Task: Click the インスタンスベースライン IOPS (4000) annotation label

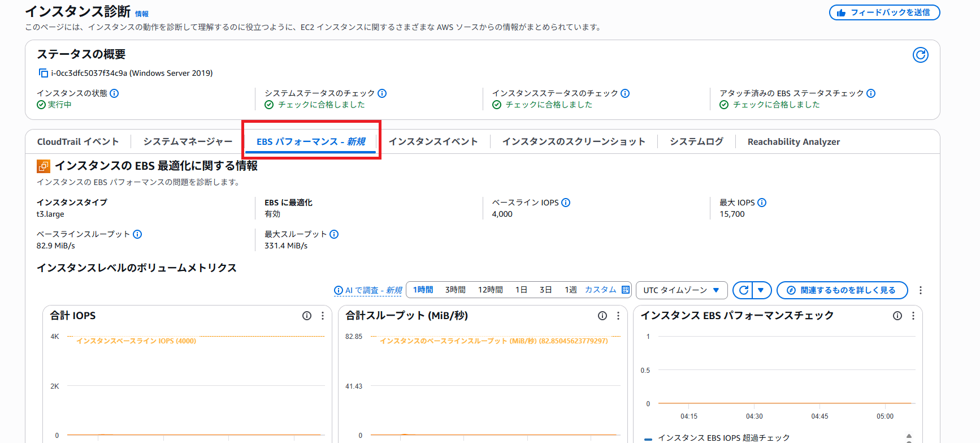Action: [136, 341]
